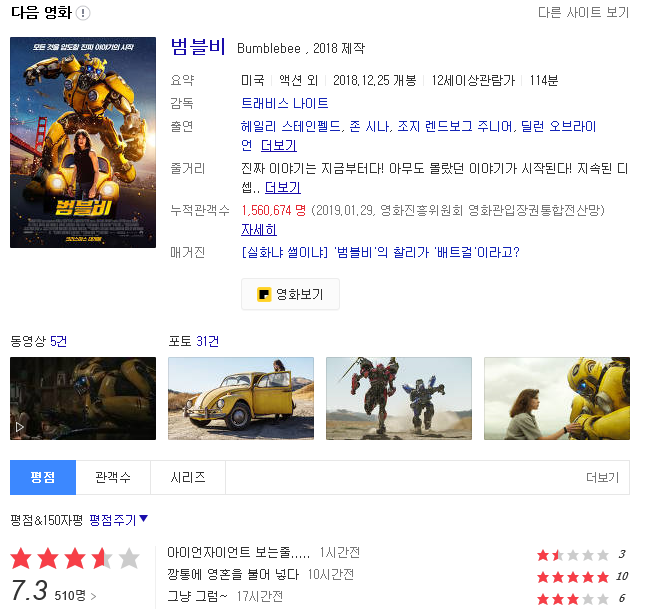
Task: Click star rating for score 3 review
Action: [573, 555]
